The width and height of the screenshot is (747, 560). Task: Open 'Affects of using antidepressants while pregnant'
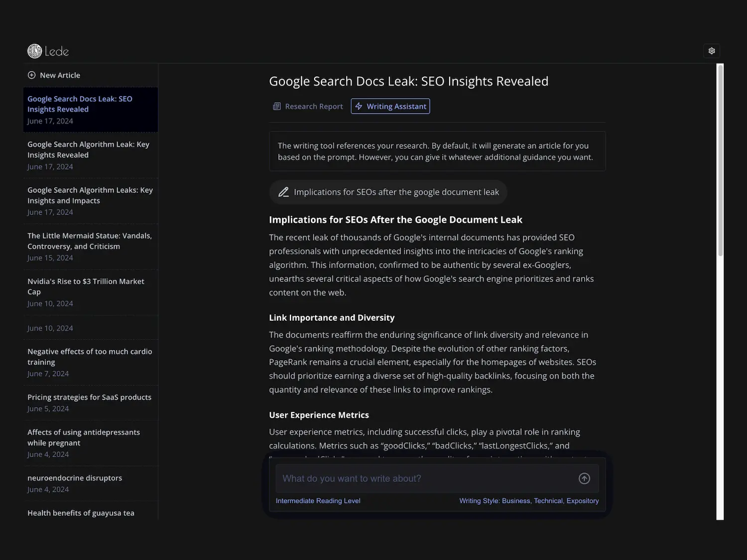91,443
